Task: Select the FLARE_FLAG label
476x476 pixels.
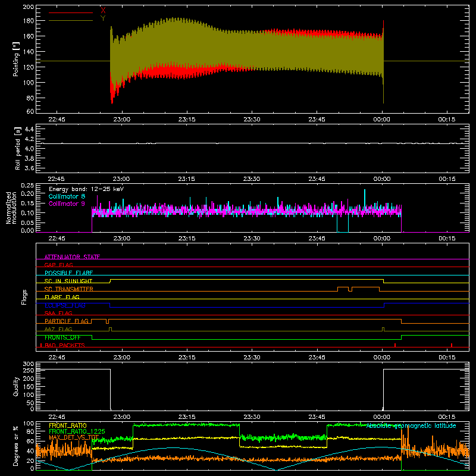Action: click(62, 297)
